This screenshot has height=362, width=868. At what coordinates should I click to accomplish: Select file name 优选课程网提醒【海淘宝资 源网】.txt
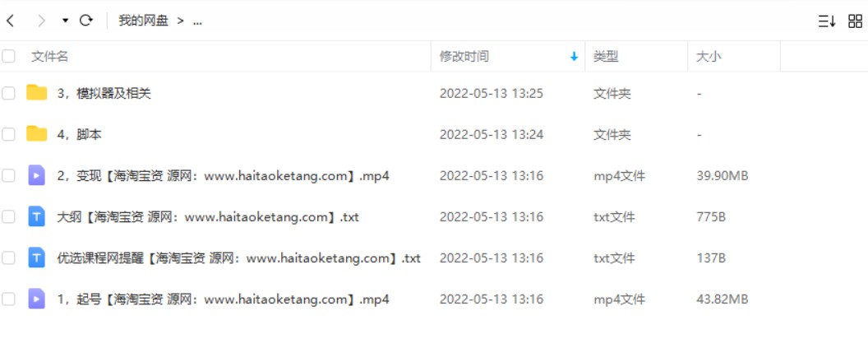coord(238,258)
